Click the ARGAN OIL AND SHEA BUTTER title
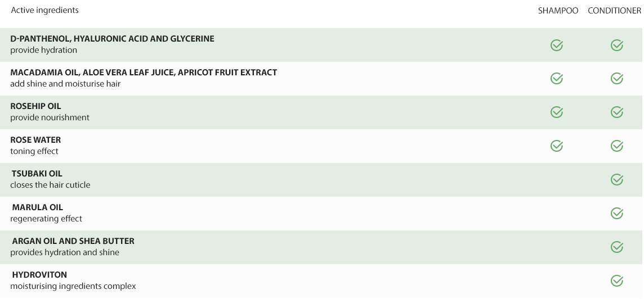This screenshot has height=299, width=644. [73, 241]
